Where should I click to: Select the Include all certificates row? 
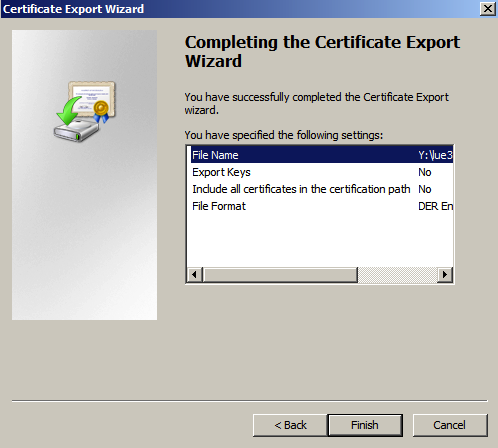point(322,189)
